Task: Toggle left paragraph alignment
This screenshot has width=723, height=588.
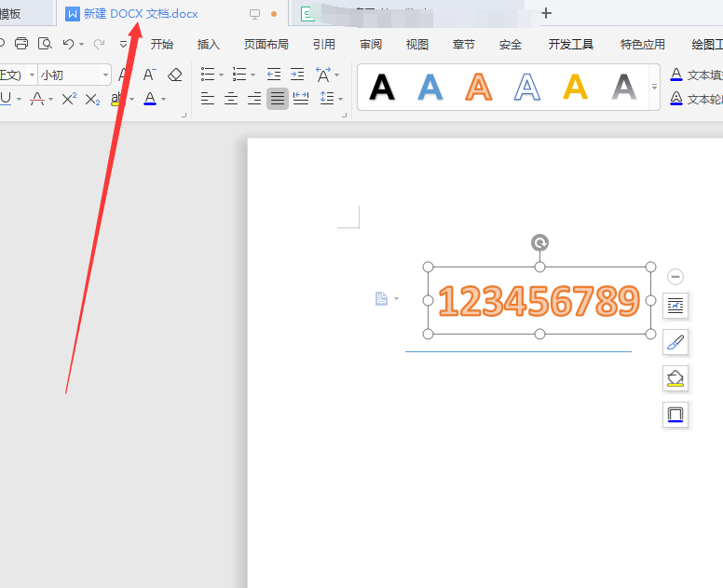Action: pos(207,99)
